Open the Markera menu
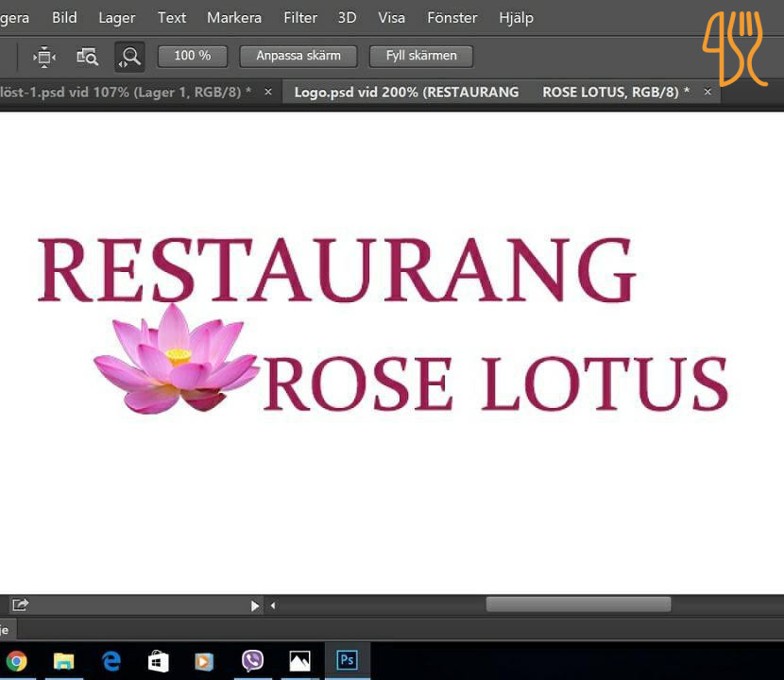 [x=234, y=18]
